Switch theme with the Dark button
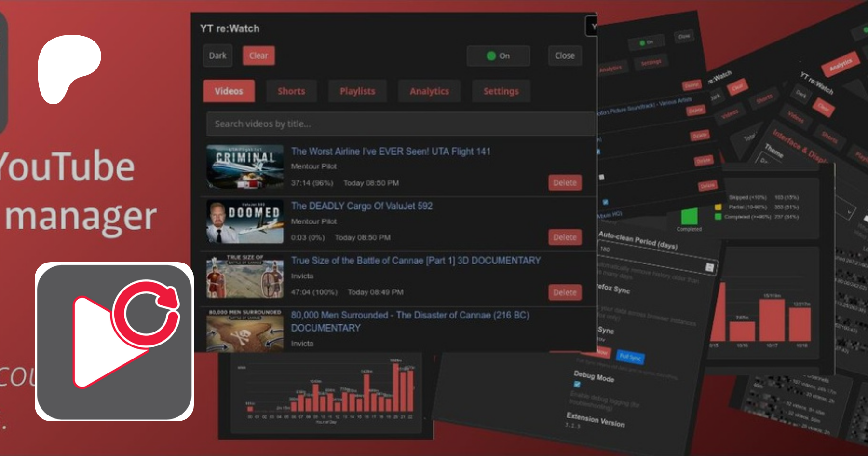The width and height of the screenshot is (868, 456). pos(217,56)
